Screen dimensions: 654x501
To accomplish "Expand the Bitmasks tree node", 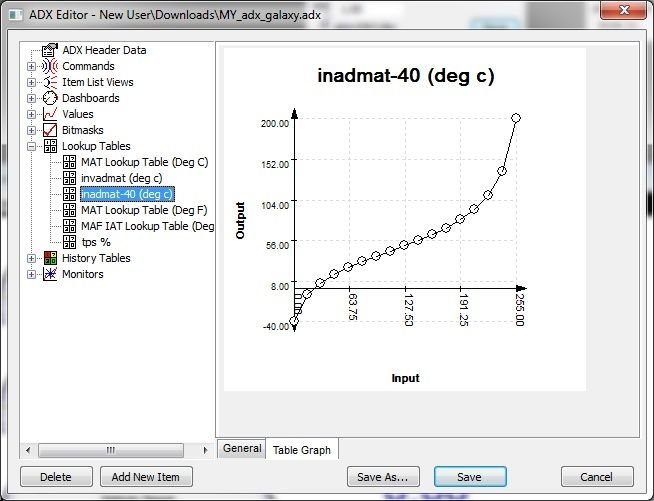I will 32,130.
